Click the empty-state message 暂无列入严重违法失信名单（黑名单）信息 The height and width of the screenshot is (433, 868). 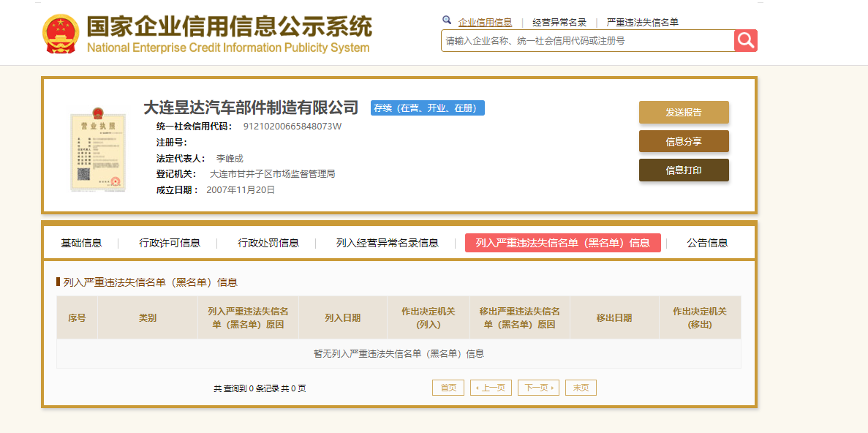point(399,354)
